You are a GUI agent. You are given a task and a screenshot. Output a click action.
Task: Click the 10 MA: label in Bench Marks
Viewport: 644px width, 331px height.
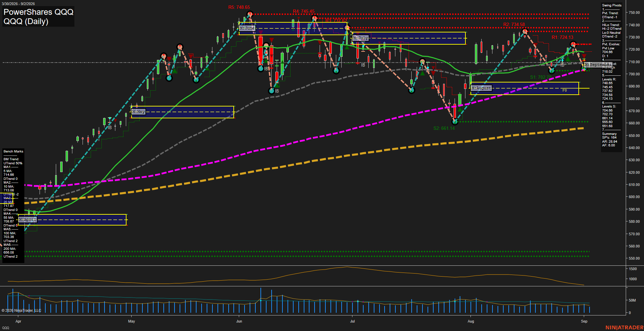[x=9, y=187]
